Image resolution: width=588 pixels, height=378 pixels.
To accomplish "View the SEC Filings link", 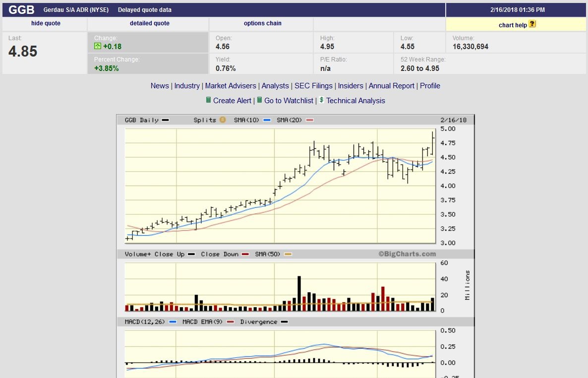I will [313, 86].
